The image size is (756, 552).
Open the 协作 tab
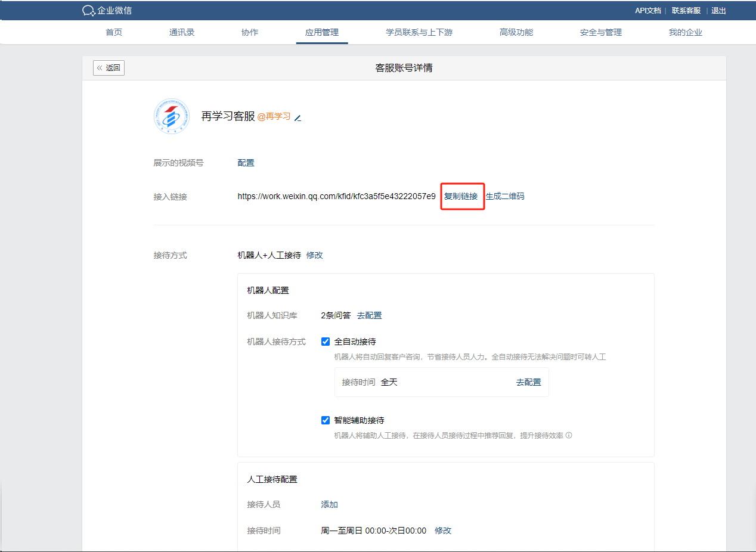250,32
